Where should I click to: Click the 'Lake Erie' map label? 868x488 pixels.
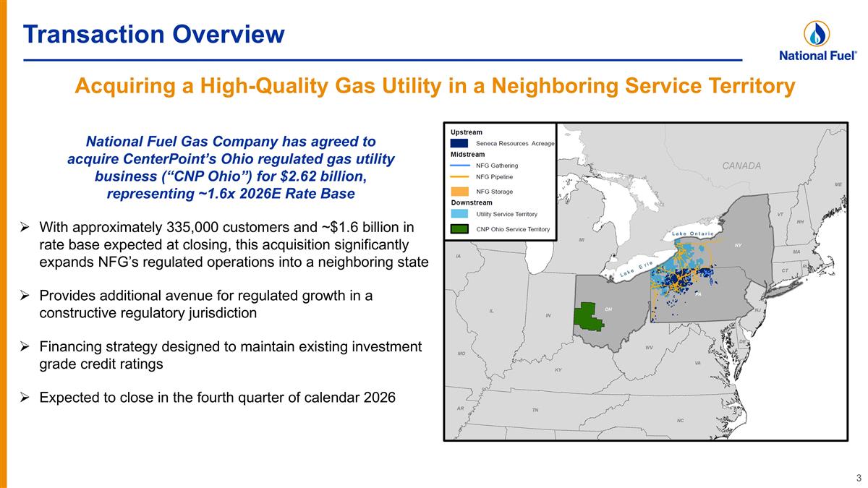637,269
